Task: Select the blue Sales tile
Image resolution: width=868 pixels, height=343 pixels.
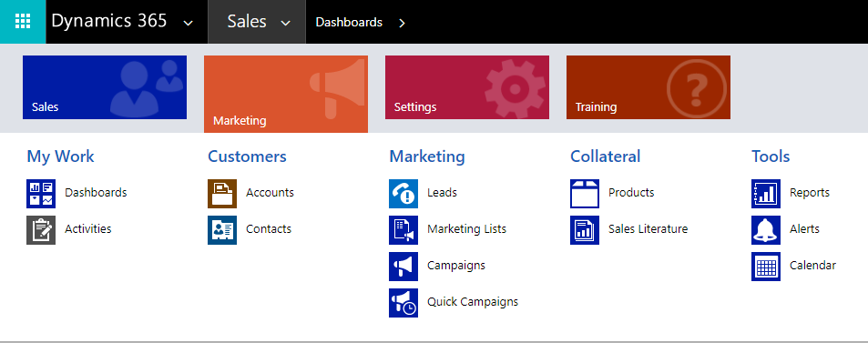Action: (x=105, y=87)
